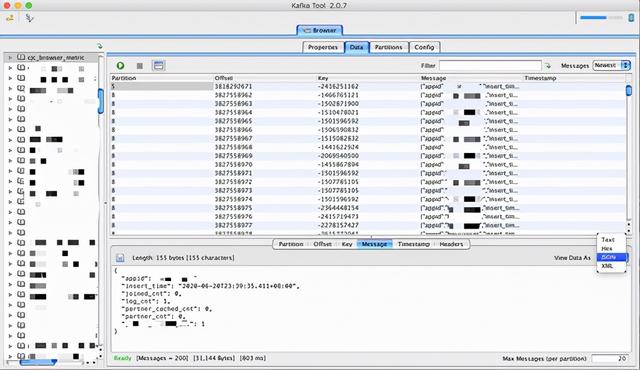Select JSON in View Data As list
640x370 pixels.
tap(611, 257)
